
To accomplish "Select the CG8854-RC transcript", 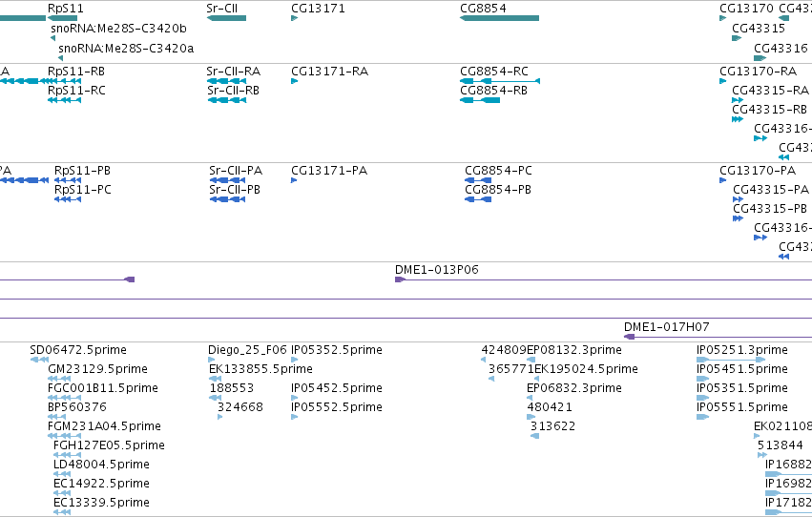I will pos(494,71).
